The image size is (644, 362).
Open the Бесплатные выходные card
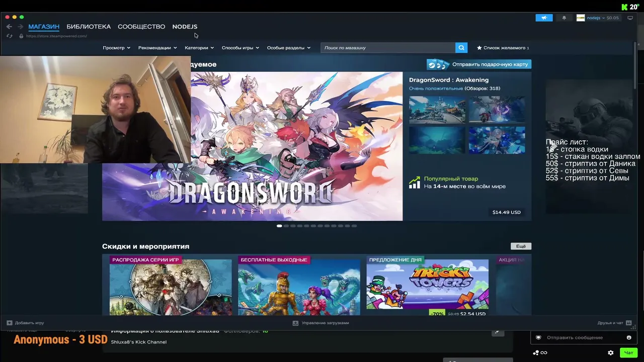[x=299, y=286]
